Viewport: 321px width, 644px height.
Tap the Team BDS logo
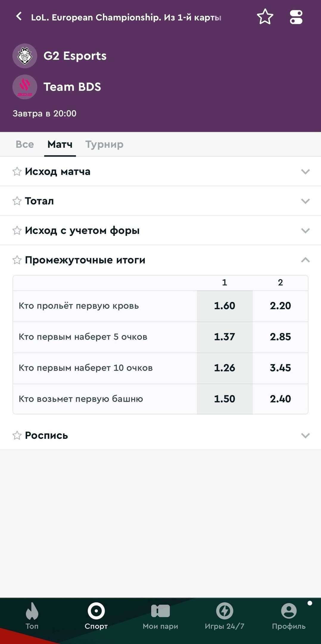(25, 87)
